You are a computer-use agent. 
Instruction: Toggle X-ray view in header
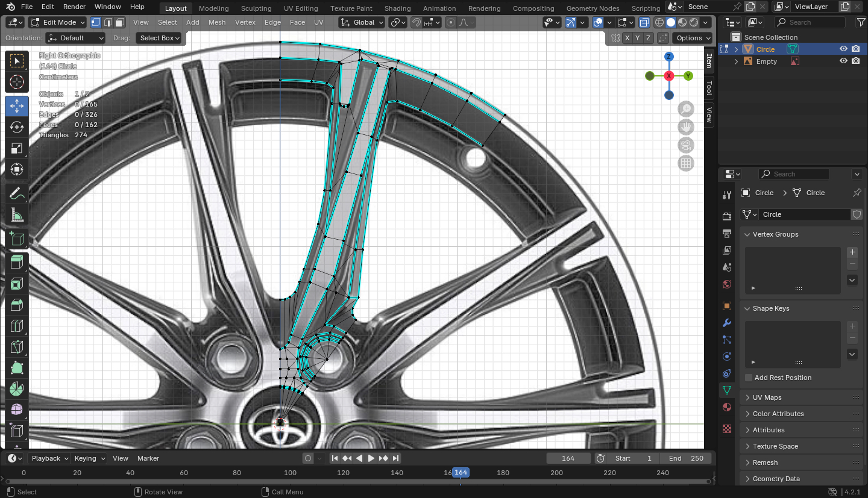pyautogui.click(x=644, y=22)
